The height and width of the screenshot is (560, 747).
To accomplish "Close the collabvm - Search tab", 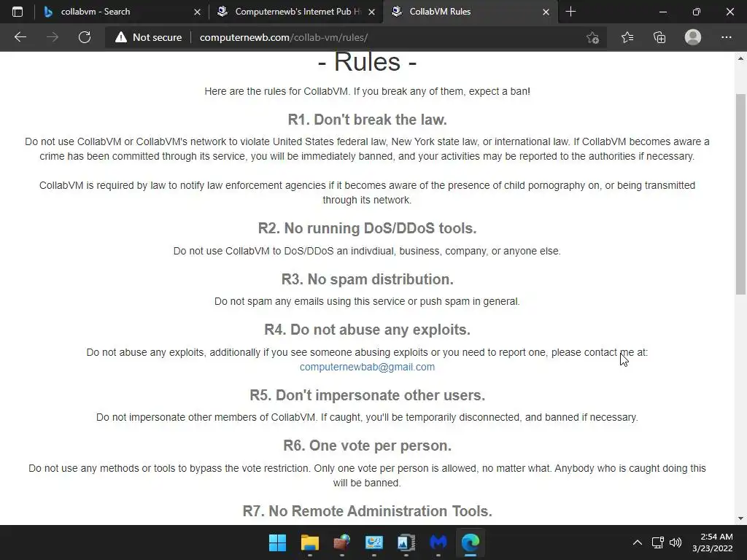I will [197, 12].
